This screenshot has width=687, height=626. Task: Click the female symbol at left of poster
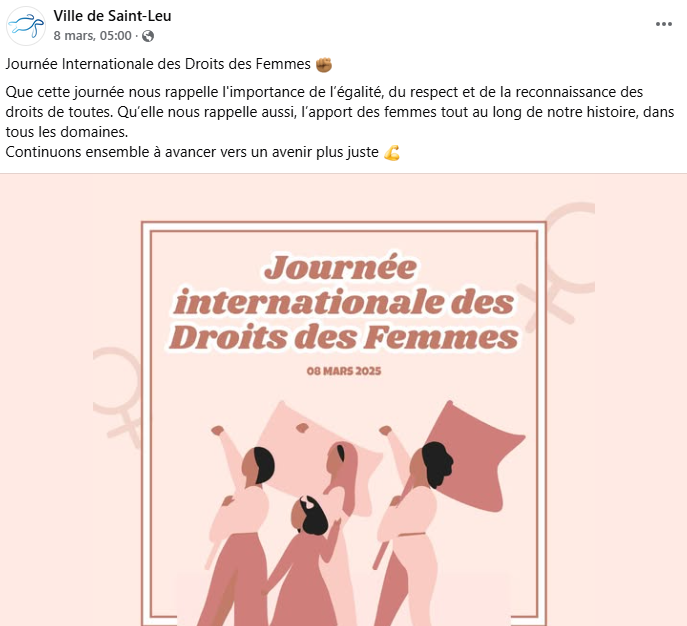tap(117, 396)
